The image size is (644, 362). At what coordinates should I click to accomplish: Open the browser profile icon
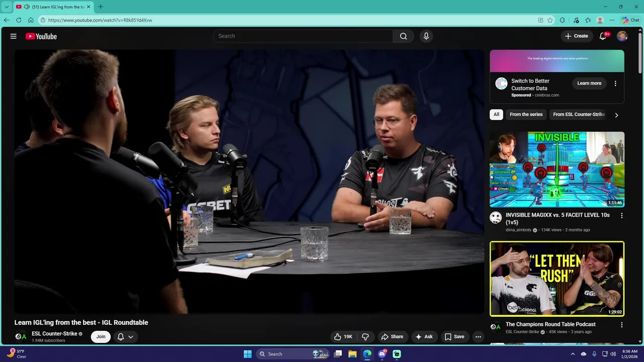click(600, 20)
